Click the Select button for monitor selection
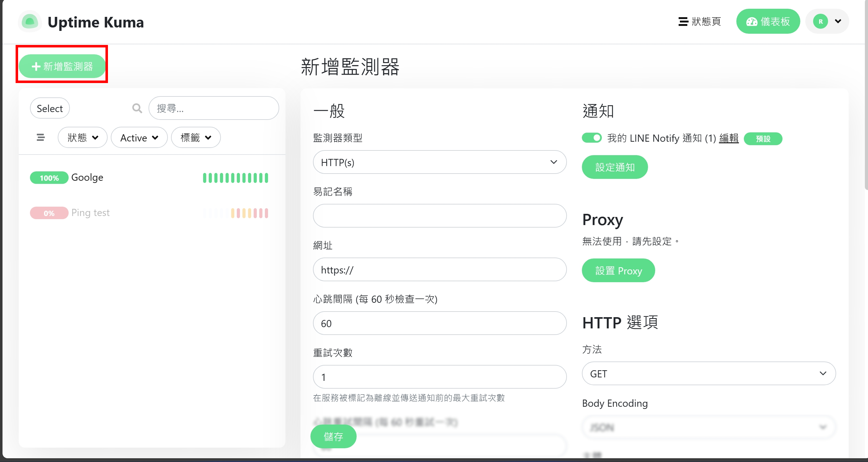 pyautogui.click(x=50, y=108)
